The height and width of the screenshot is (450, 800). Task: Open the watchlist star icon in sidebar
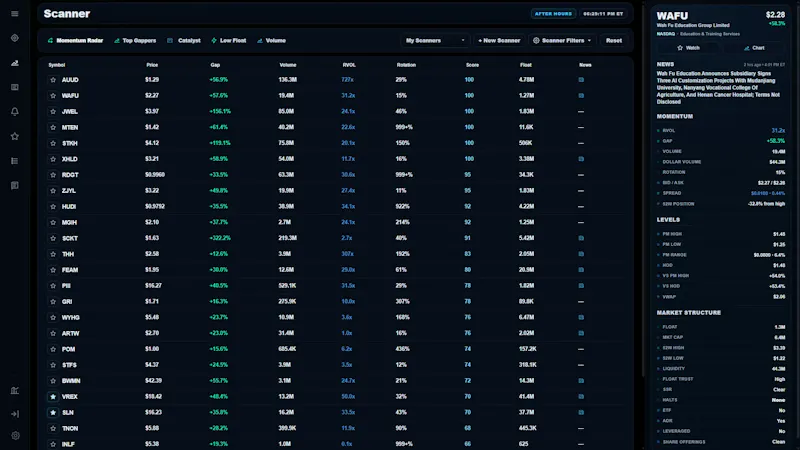pos(15,136)
